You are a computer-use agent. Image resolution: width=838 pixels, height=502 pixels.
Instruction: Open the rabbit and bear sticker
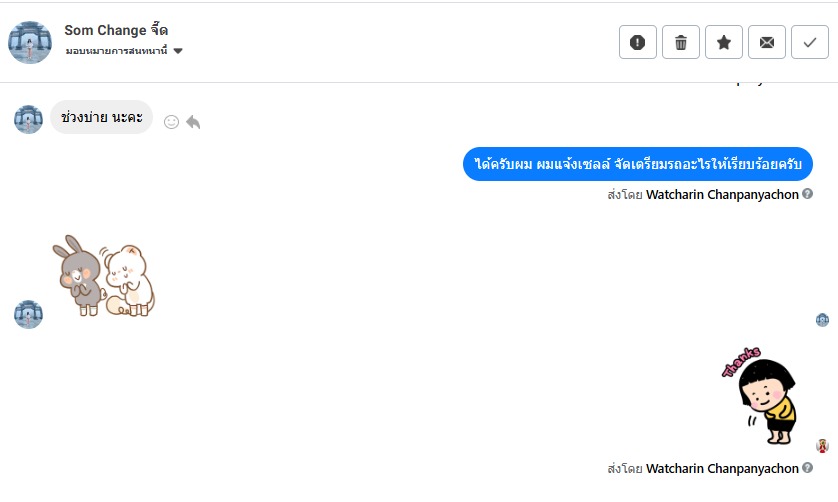pos(103,276)
